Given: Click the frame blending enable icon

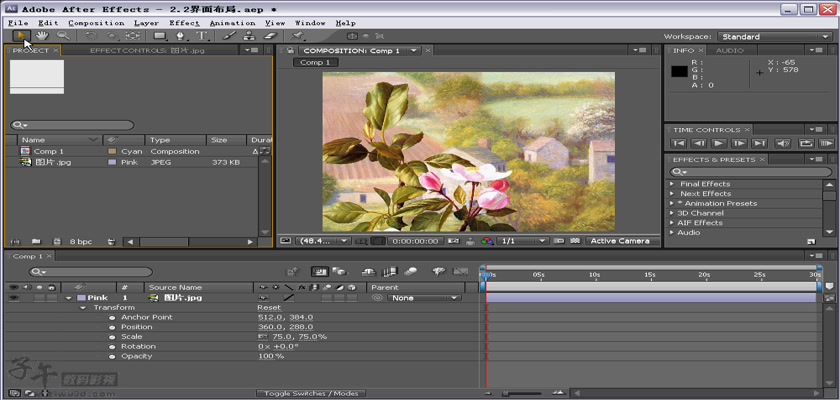Looking at the screenshot, I should tap(391, 271).
